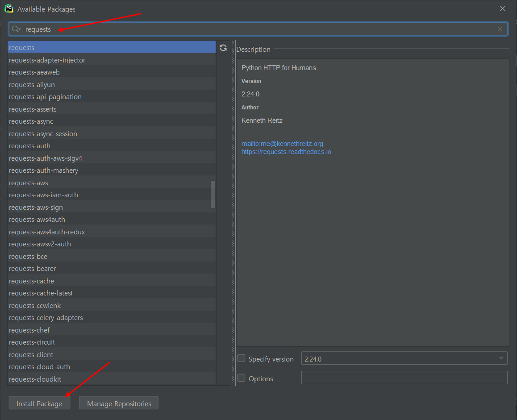Click the package list scrollbar thumb
Viewport: 517px width, 420px height.
tap(213, 194)
